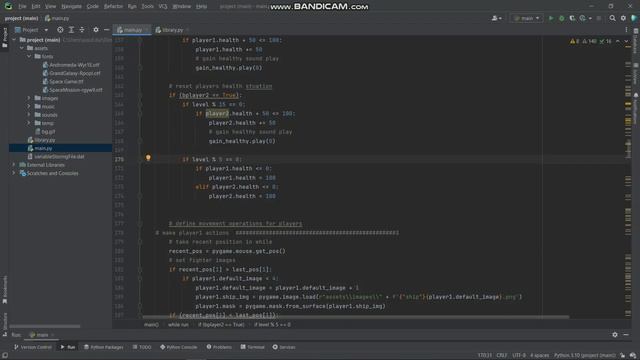Click the JetBrains toolbox icon at top right

pos(634,18)
